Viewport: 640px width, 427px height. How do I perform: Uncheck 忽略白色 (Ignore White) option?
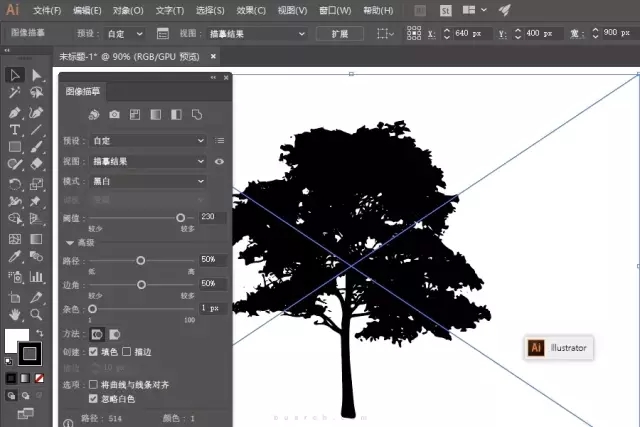click(94, 398)
